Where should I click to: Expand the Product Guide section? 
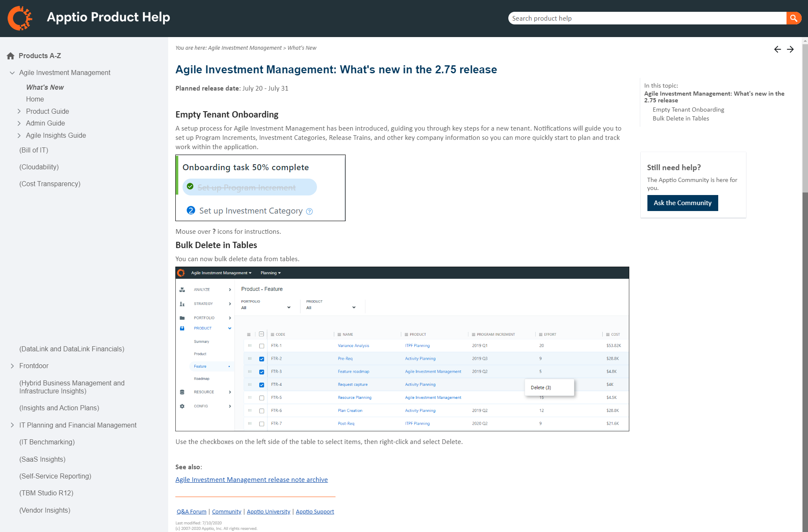tap(19, 111)
